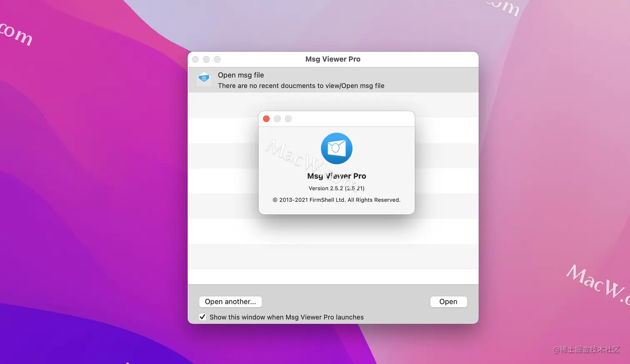Click There are no recent doucments text
Image resolution: width=630 pixels, height=364 pixels.
(x=301, y=86)
